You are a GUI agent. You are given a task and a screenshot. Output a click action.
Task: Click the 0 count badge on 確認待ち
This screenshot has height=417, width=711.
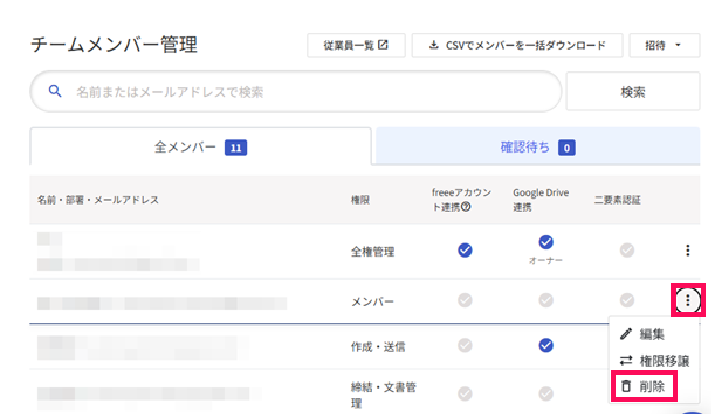tap(567, 148)
